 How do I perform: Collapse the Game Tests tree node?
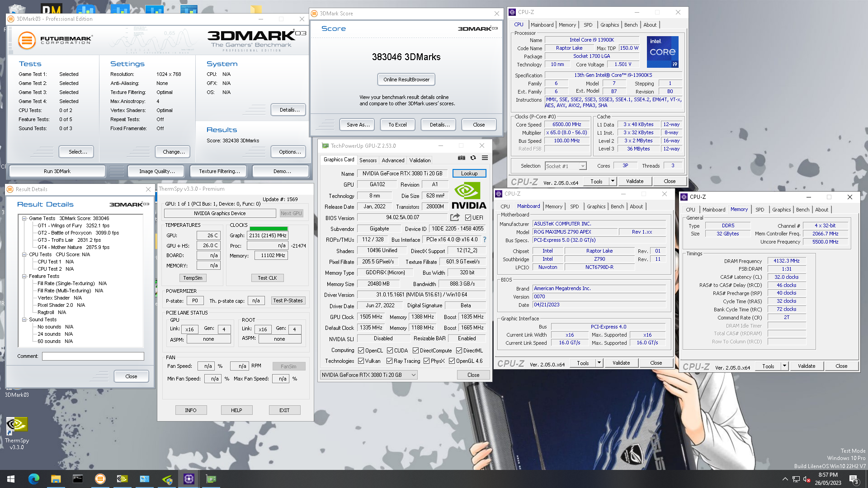[24, 218]
